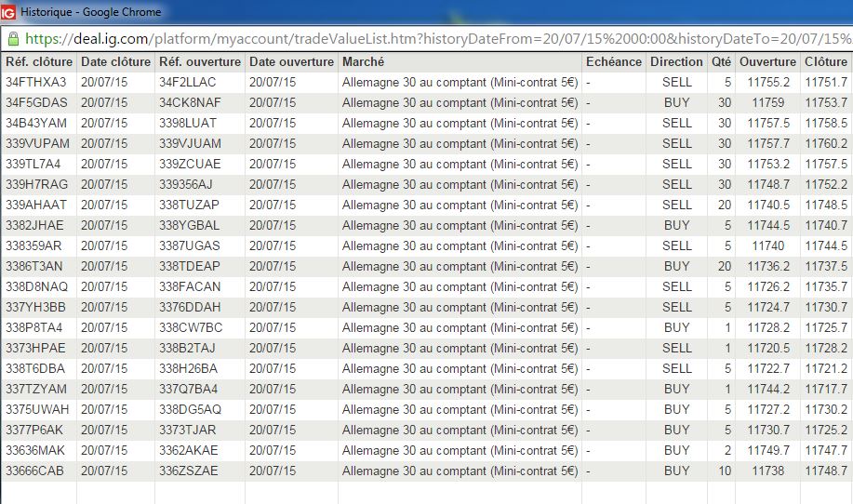Select closing reference 3386T3AN
Viewport: 853px width, 504px height.
33,266
